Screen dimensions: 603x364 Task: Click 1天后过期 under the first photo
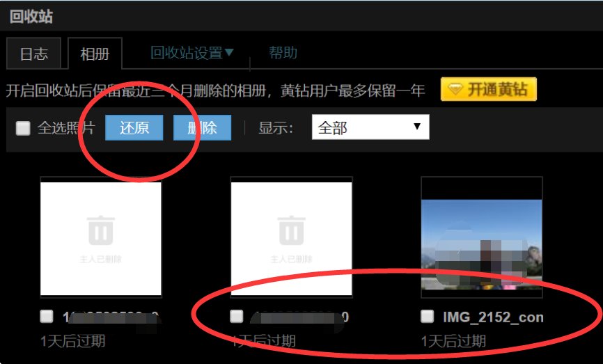(72, 341)
